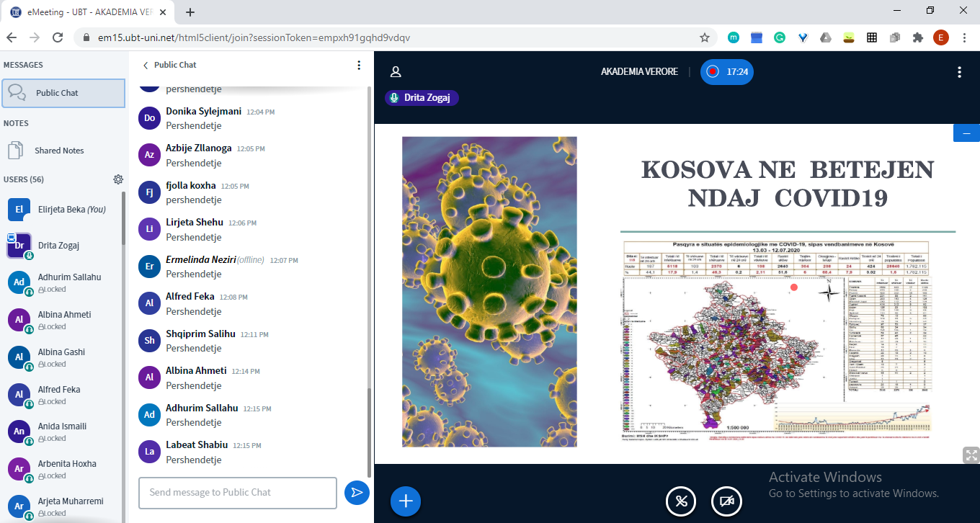Open the Public Chat options menu

[359, 66]
